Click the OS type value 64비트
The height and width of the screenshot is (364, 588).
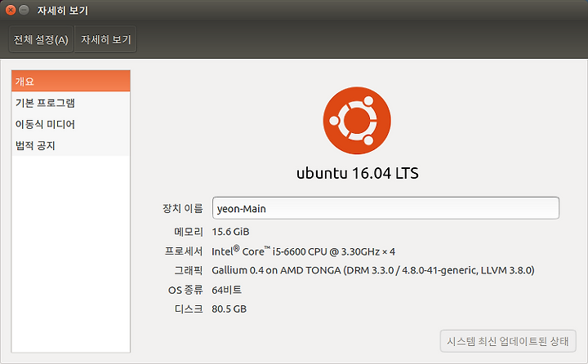pos(226,290)
